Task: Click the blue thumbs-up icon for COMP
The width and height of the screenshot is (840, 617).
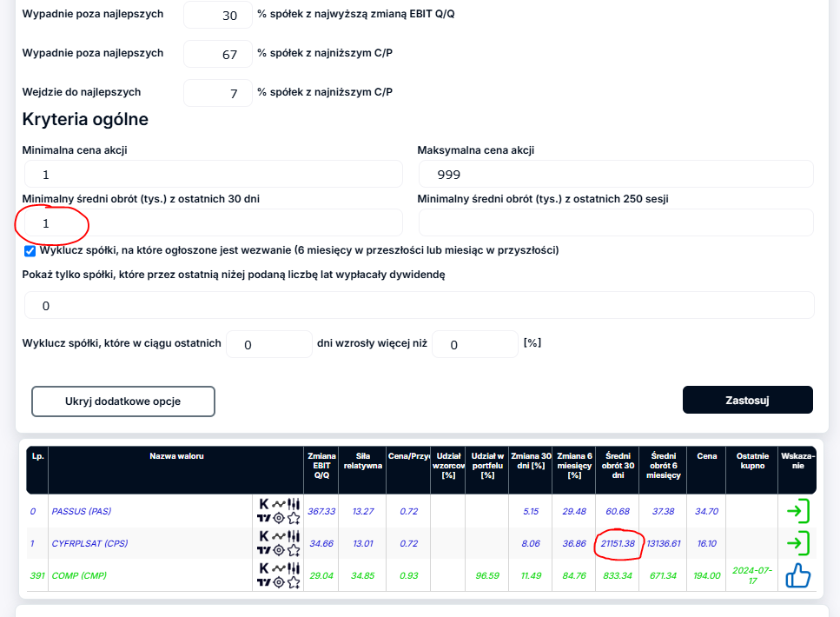Action: point(797,574)
